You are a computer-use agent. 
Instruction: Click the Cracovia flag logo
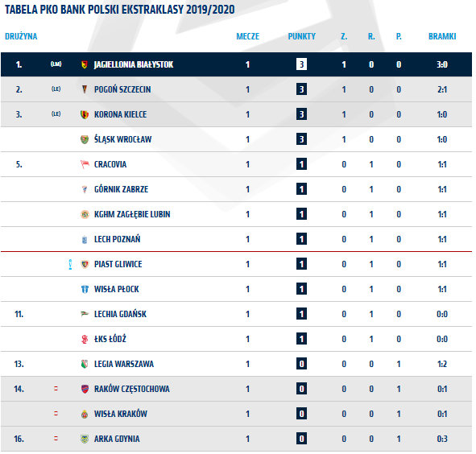coord(85,164)
